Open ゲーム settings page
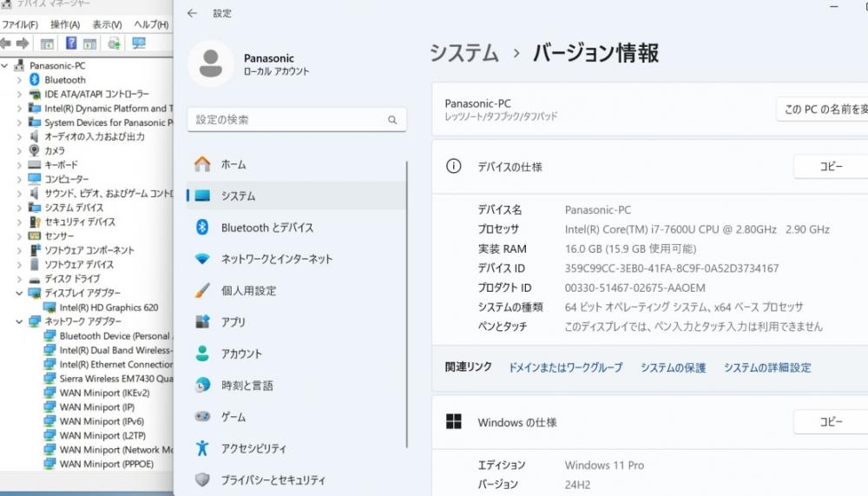The width and height of the screenshot is (868, 496). 297,417
